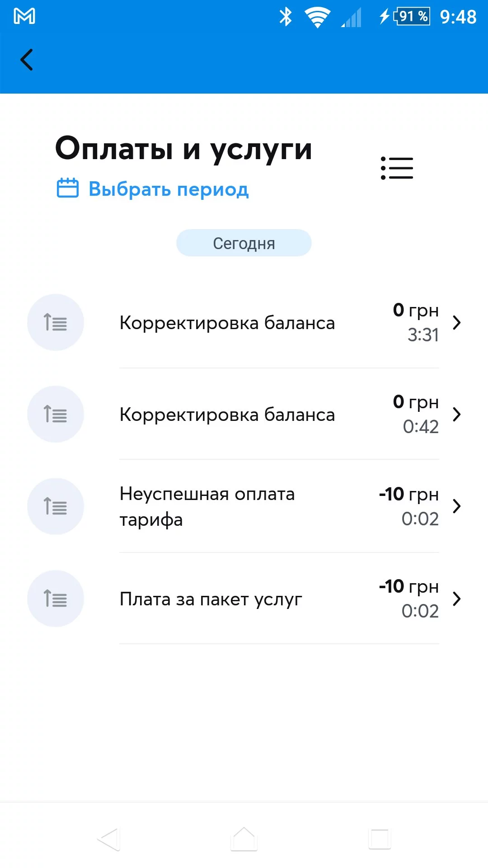
Task: Open the Плата за пакет услуг entry
Action: [x=211, y=599]
